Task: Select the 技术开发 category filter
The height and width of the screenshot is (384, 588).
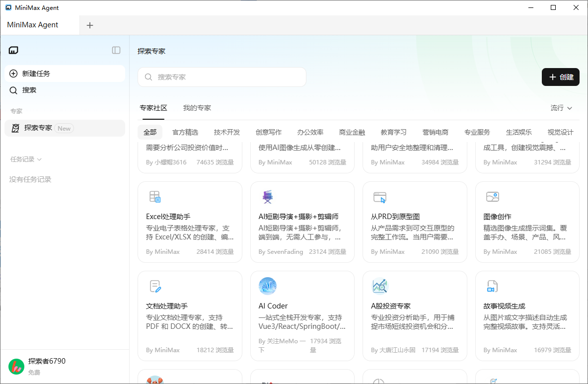Action: coord(226,132)
